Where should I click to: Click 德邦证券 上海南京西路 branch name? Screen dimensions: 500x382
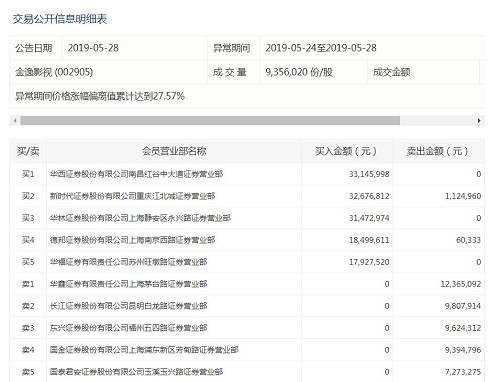pos(132,240)
